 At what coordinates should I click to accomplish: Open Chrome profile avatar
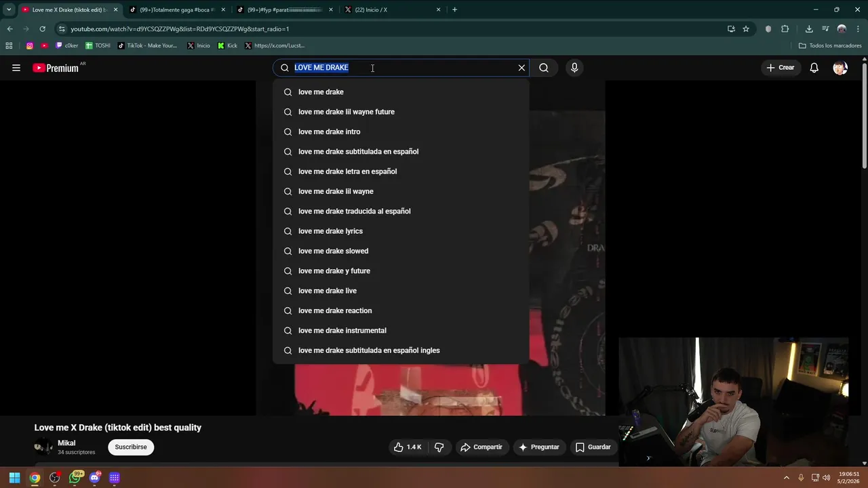[x=842, y=29]
